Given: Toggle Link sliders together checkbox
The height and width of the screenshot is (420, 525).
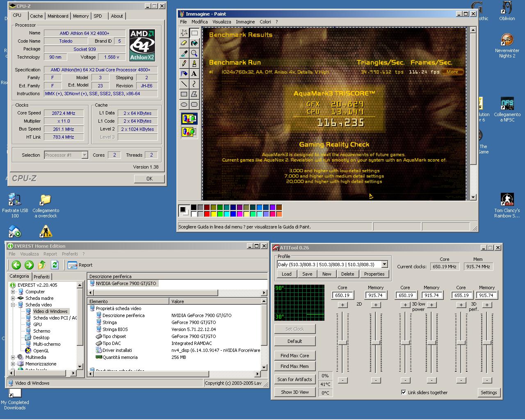Looking at the screenshot, I should [404, 393].
